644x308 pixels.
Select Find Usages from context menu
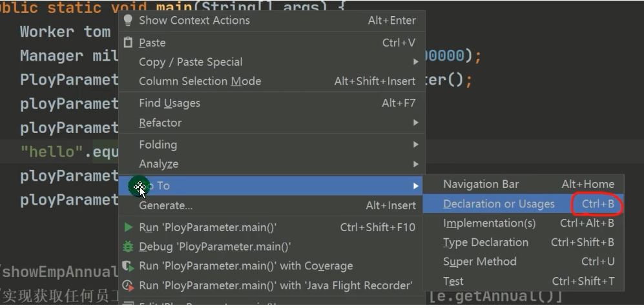pyautogui.click(x=169, y=103)
